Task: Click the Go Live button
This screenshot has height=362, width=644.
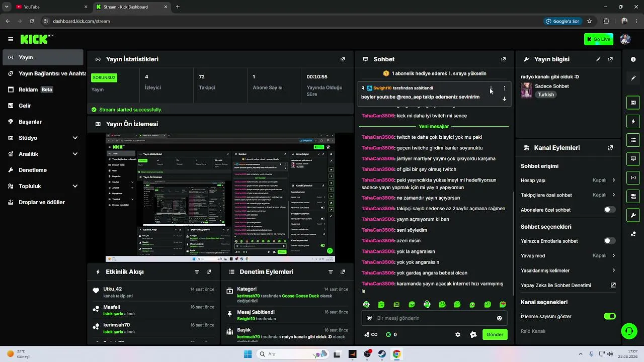Action: point(598,39)
